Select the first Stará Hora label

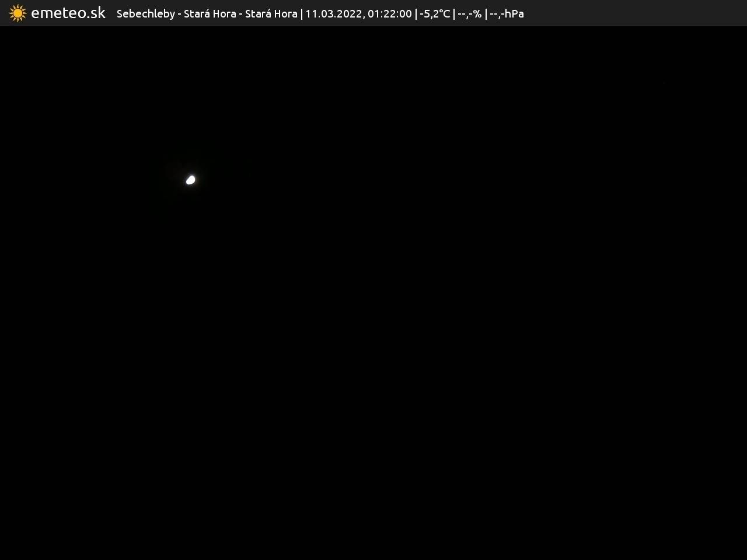[x=210, y=13]
